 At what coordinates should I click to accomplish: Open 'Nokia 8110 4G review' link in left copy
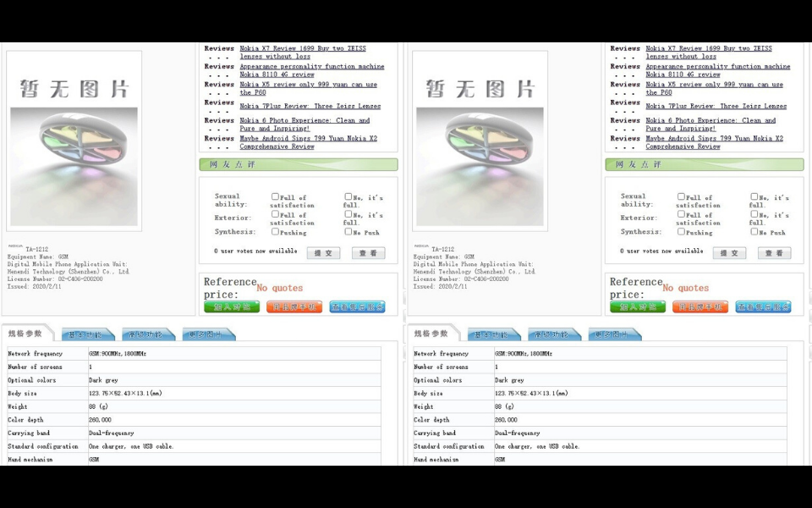(x=312, y=70)
